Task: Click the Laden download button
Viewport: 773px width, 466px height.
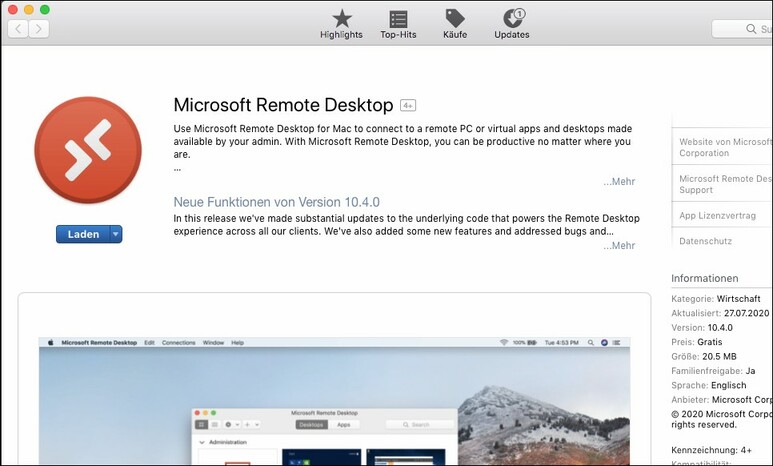Action: coord(83,234)
